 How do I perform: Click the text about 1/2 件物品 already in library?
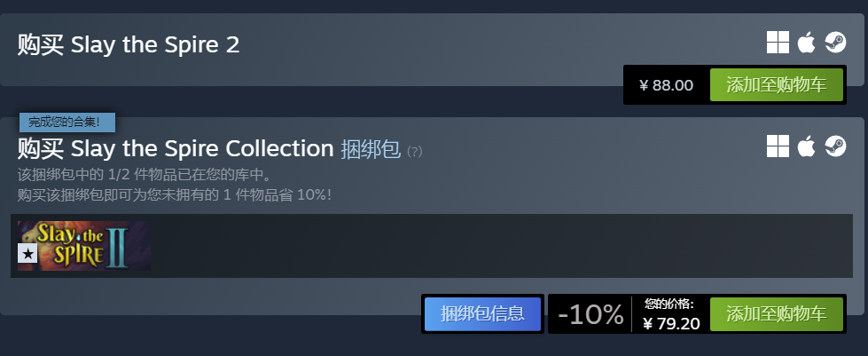(145, 175)
